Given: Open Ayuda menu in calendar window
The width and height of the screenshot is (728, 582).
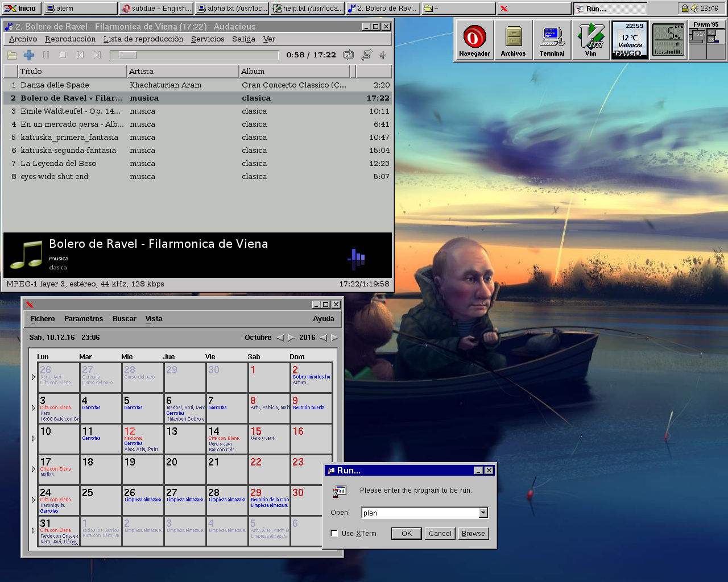Looking at the screenshot, I should pyautogui.click(x=324, y=319).
